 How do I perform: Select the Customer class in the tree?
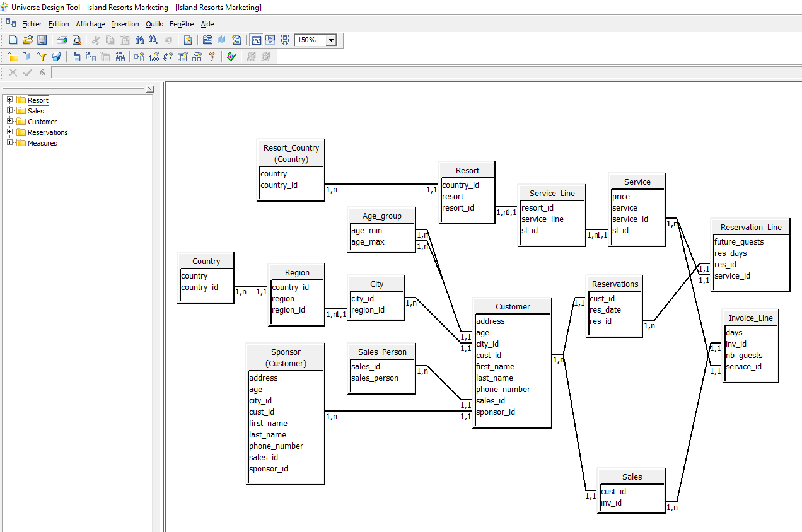[x=42, y=122]
